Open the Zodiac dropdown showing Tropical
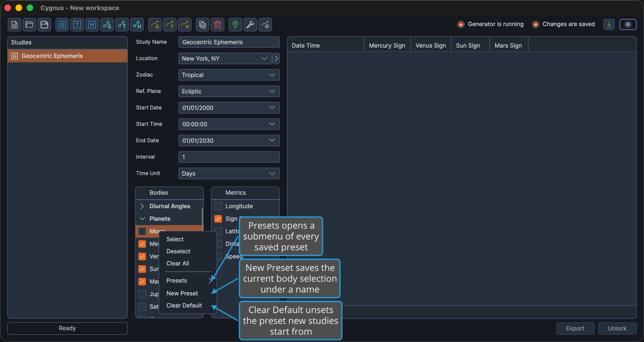The image size is (644, 342). (x=229, y=75)
